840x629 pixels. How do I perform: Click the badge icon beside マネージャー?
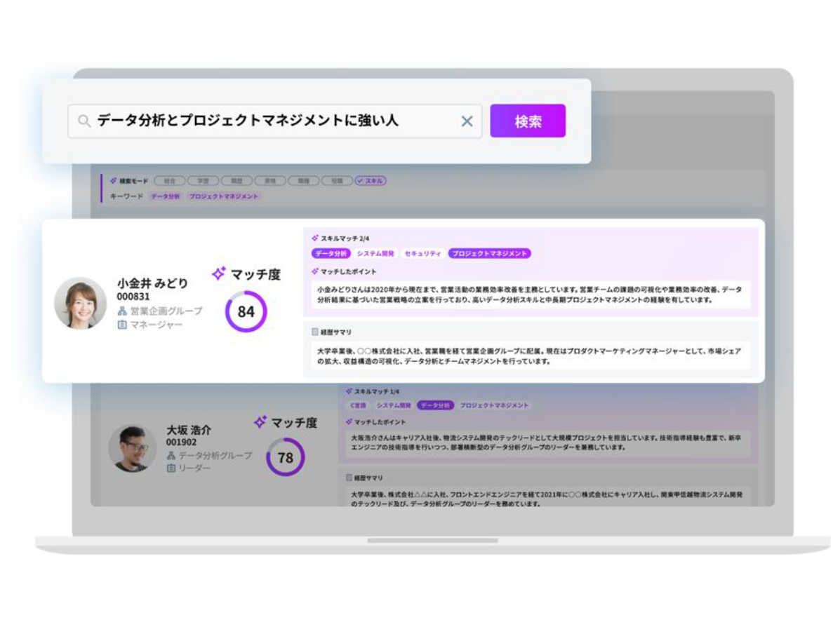pos(122,325)
